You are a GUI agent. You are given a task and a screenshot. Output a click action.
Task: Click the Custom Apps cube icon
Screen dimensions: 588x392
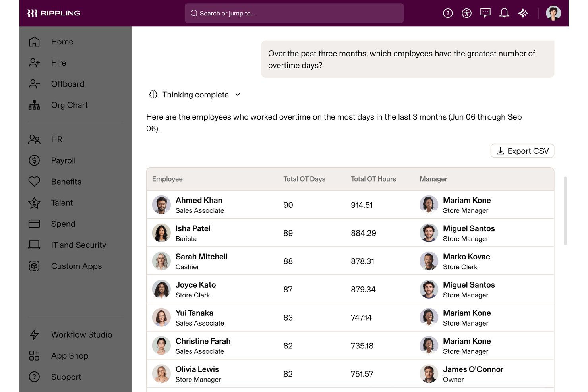point(34,266)
